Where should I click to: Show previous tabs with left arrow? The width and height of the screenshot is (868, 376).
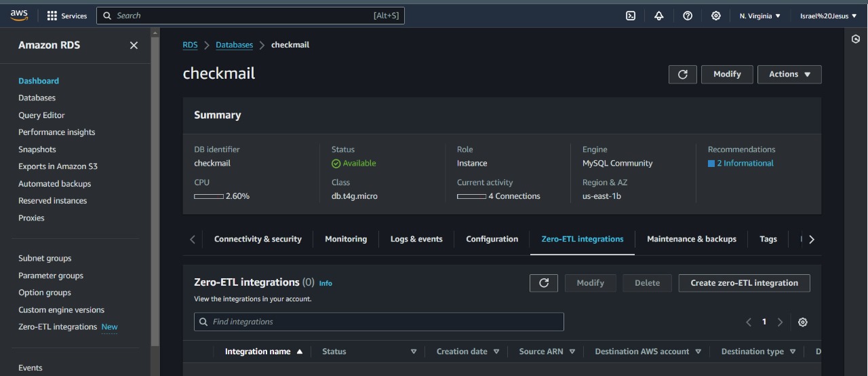pos(193,239)
